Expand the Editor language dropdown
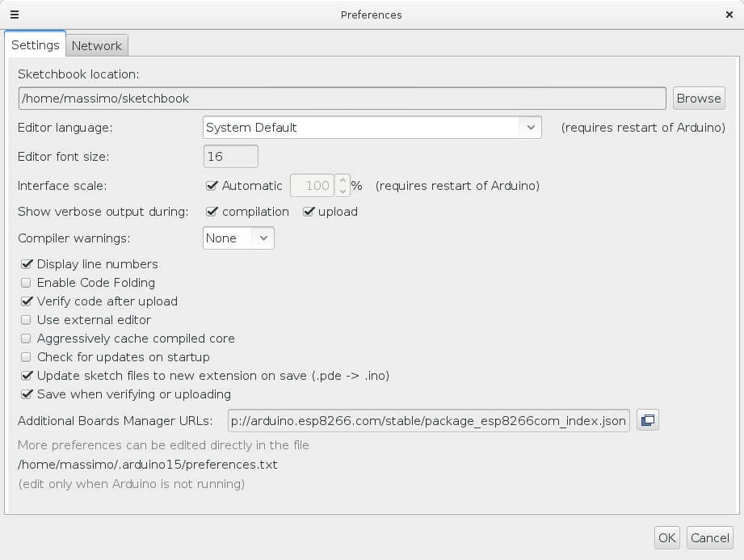Viewport: 744px width, 560px height. (530, 128)
